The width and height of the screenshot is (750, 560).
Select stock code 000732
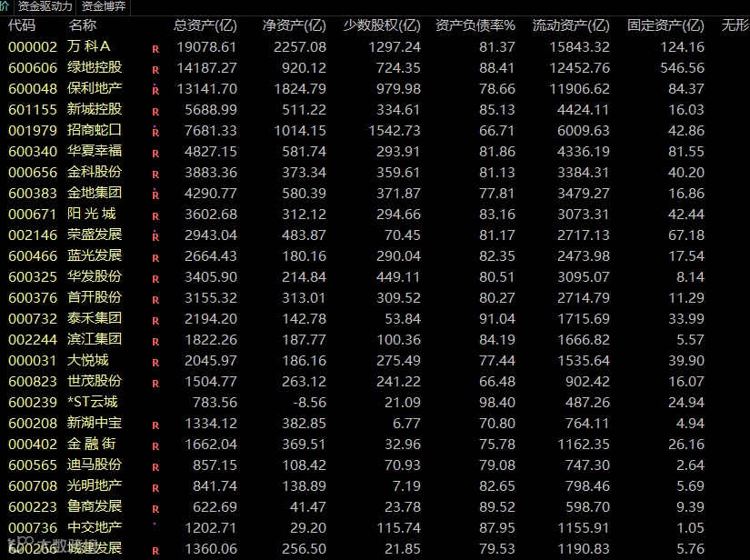[33, 319]
